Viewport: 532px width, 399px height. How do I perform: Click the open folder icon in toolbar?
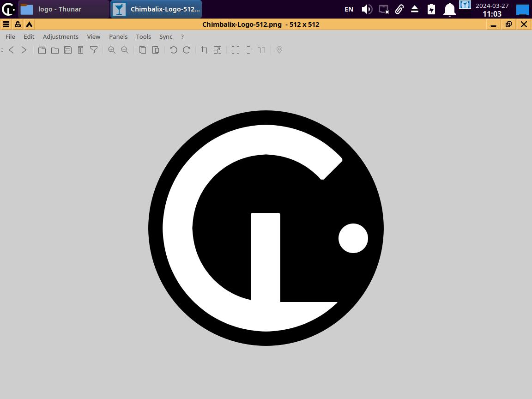[x=55, y=50]
